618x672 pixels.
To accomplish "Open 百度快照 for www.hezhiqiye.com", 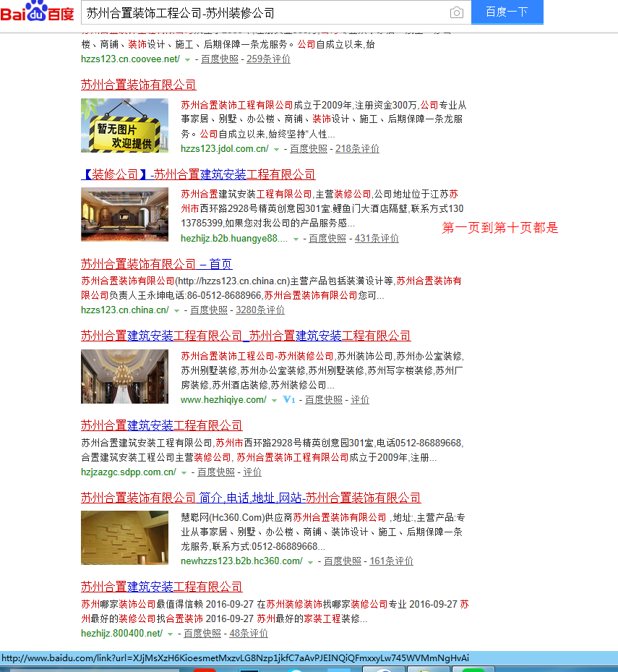I will [x=324, y=400].
